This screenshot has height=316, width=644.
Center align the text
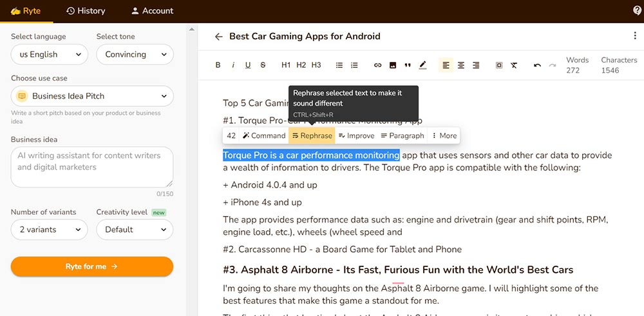point(461,65)
